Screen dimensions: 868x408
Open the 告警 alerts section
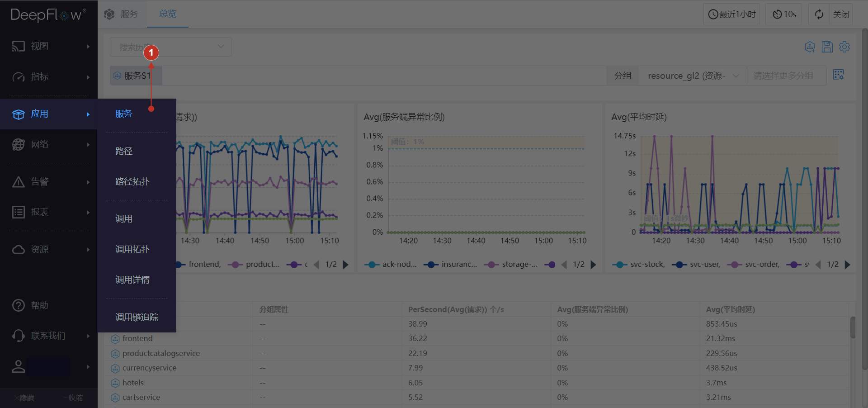click(38, 181)
